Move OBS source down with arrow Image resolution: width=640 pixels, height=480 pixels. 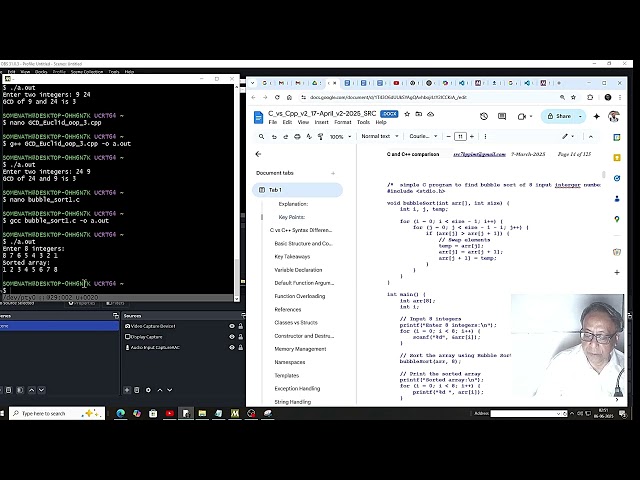coord(169,390)
